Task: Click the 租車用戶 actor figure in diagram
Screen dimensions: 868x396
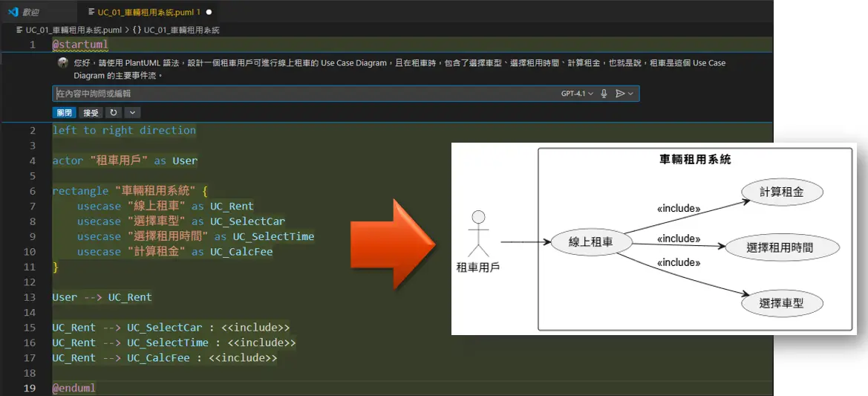Action: (x=478, y=234)
